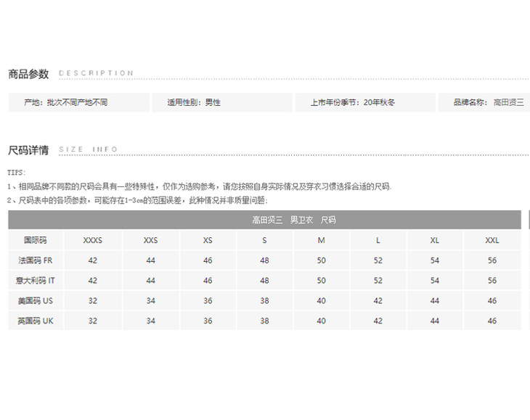Screen dimensions: 530x420
Task: Click UK value 34 under XXS
Action: [x=150, y=321]
